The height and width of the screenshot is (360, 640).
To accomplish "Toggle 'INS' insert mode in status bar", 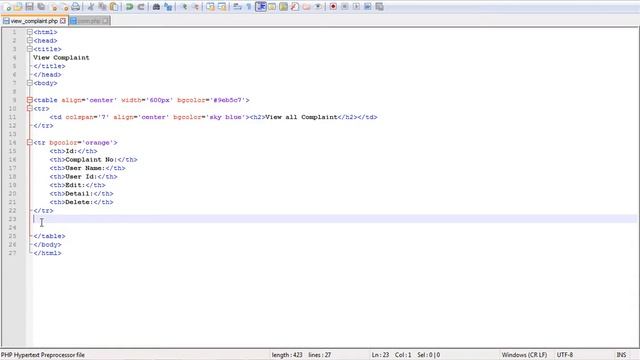I will (x=621, y=355).
